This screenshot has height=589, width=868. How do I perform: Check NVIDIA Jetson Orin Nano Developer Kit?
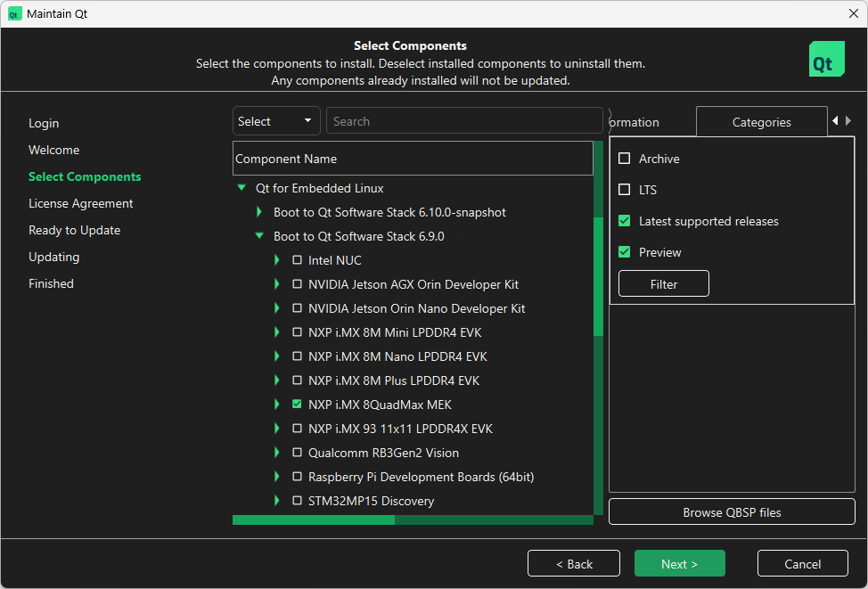(298, 308)
